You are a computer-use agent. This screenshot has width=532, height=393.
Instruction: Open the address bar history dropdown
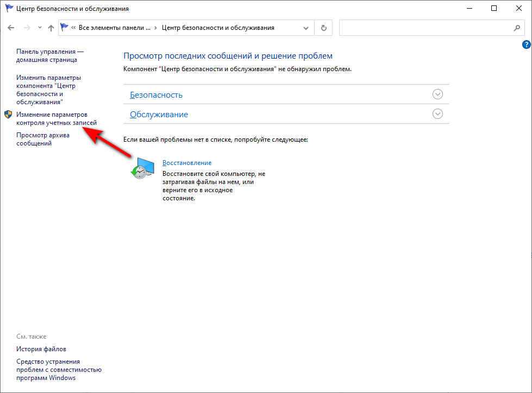[x=308, y=28]
